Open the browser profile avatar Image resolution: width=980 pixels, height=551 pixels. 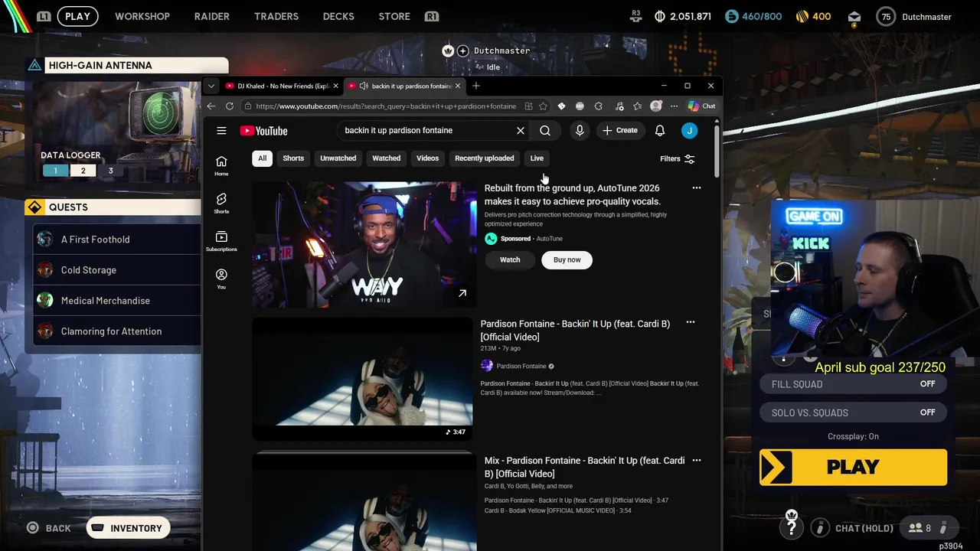(x=655, y=106)
